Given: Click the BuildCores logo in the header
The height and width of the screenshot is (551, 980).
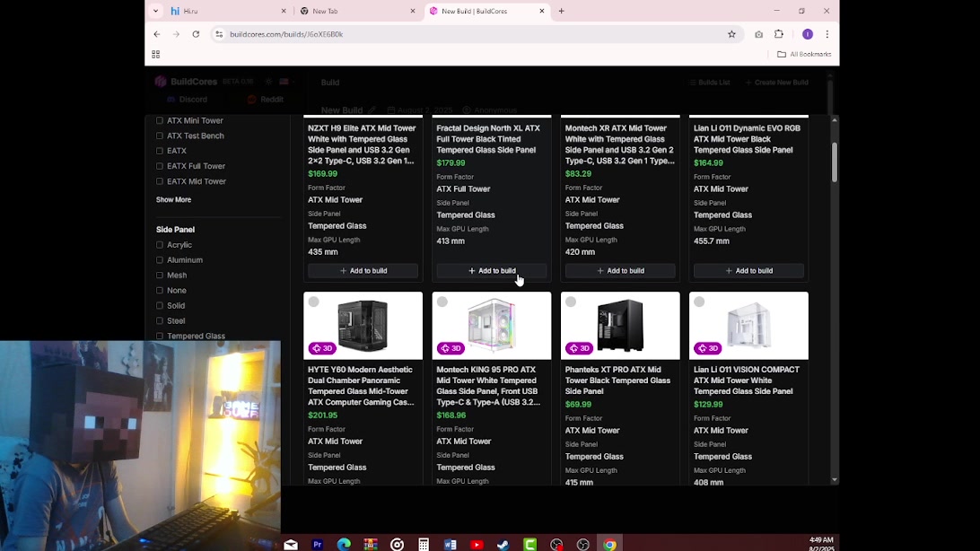Looking at the screenshot, I should 187,82.
